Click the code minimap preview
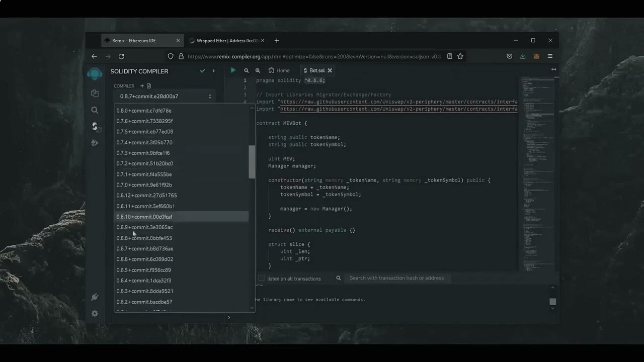Screen dimensions: 644x362 (536, 173)
